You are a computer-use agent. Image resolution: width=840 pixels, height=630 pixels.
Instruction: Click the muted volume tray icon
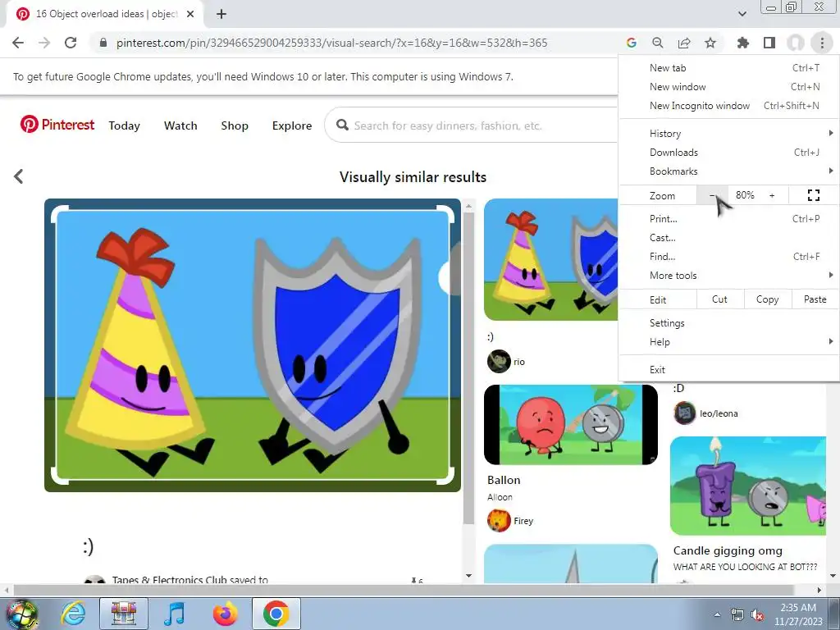757,615
